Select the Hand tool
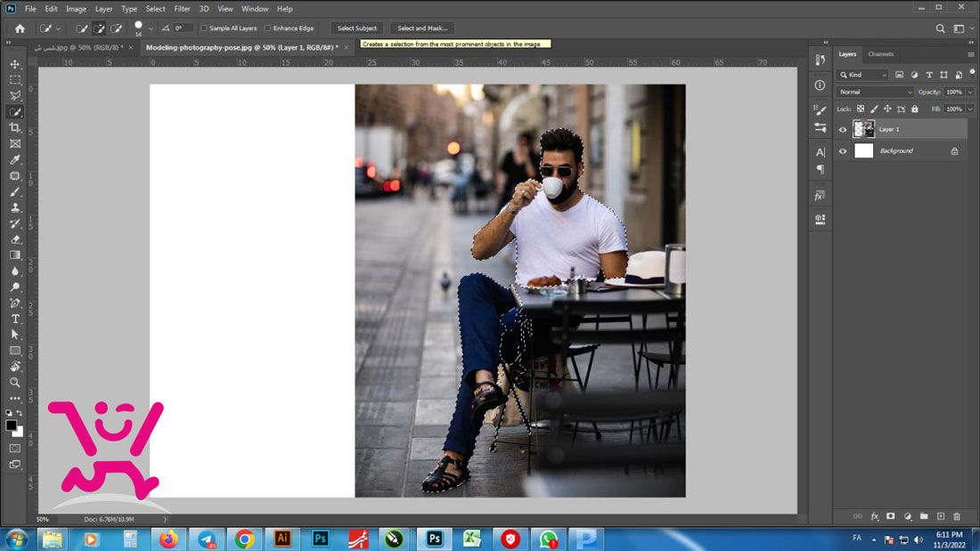 point(15,367)
